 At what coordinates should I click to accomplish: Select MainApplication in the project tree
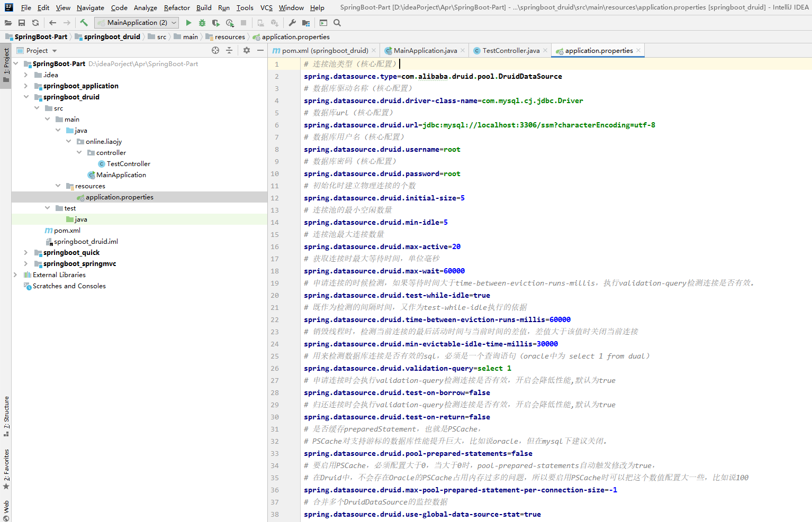point(121,175)
